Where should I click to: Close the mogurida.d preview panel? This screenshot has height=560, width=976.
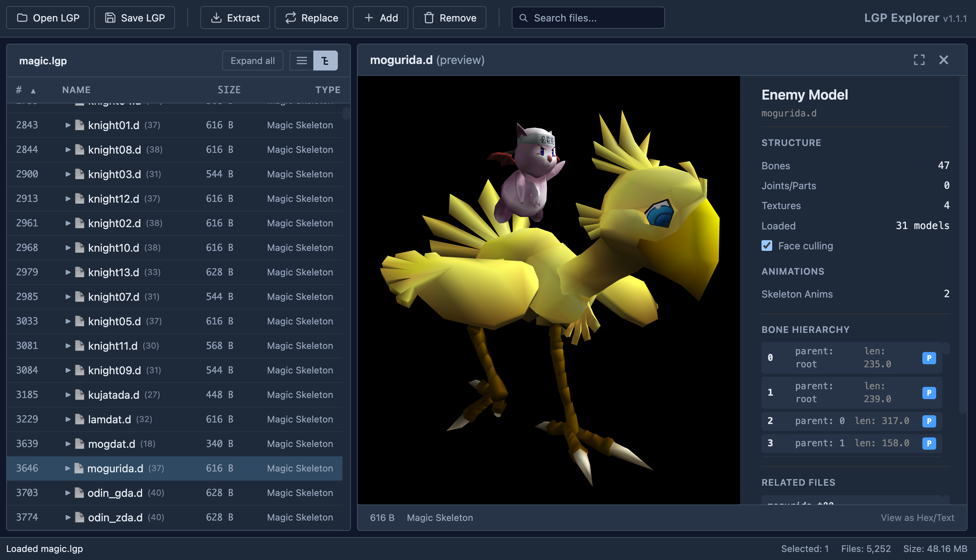point(944,60)
